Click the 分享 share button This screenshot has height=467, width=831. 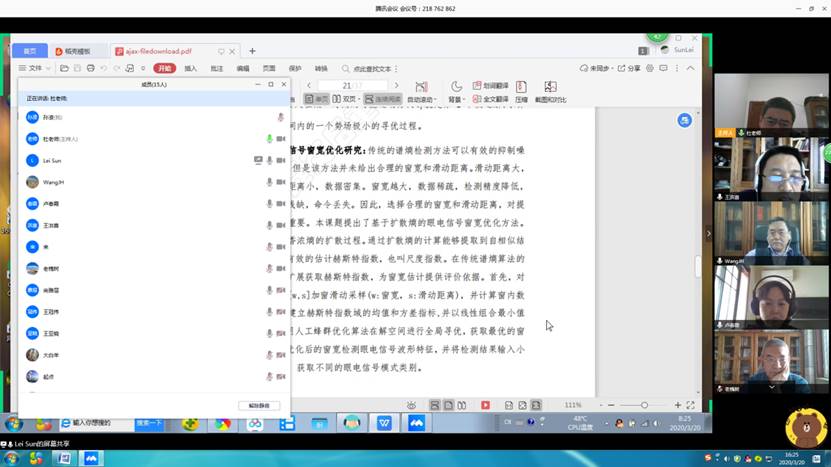click(x=630, y=68)
